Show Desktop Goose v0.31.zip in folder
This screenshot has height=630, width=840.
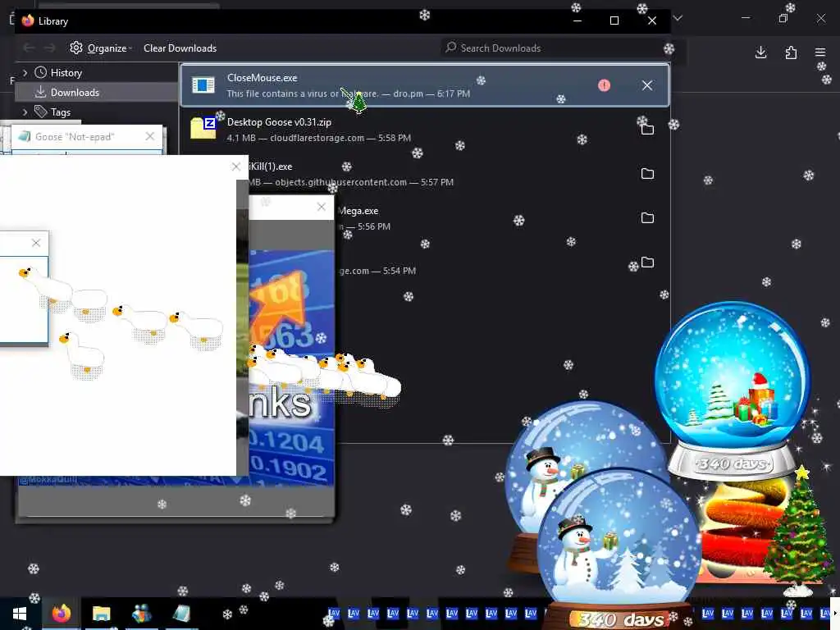click(x=648, y=129)
